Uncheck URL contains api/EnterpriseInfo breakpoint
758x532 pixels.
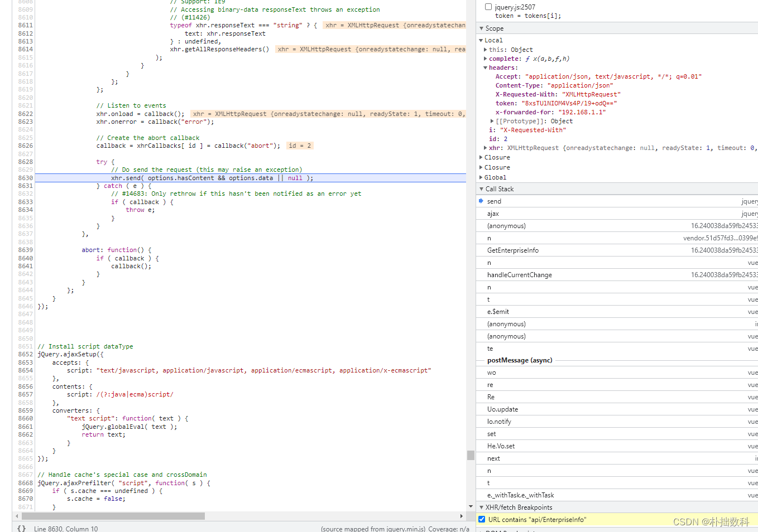482,519
